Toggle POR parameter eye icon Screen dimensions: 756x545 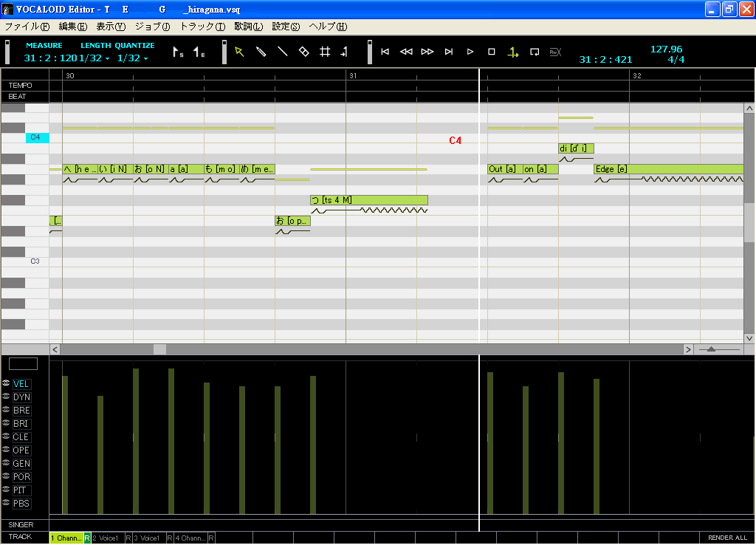6,476
